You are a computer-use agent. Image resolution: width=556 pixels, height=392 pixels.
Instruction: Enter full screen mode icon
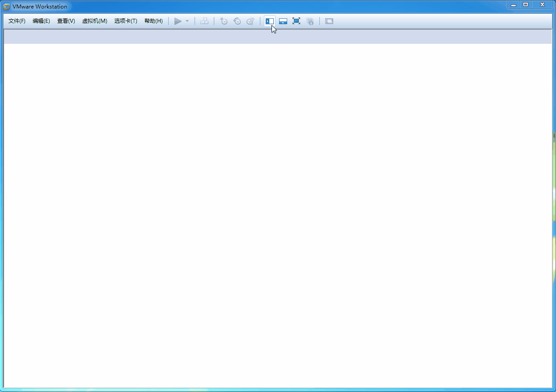[x=296, y=21]
